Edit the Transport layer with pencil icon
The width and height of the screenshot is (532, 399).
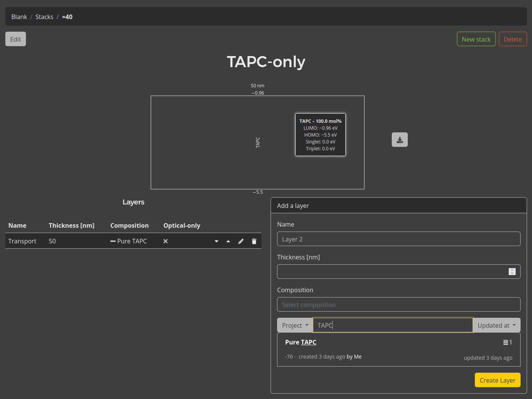click(x=241, y=241)
